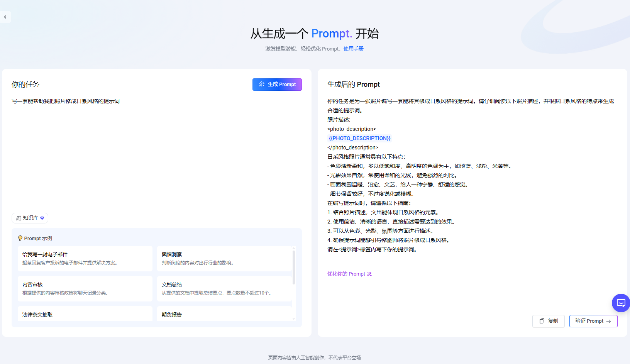Image resolution: width=630 pixels, height=364 pixels.
Task: Pick the 期货报告 example
Action: coord(224,314)
